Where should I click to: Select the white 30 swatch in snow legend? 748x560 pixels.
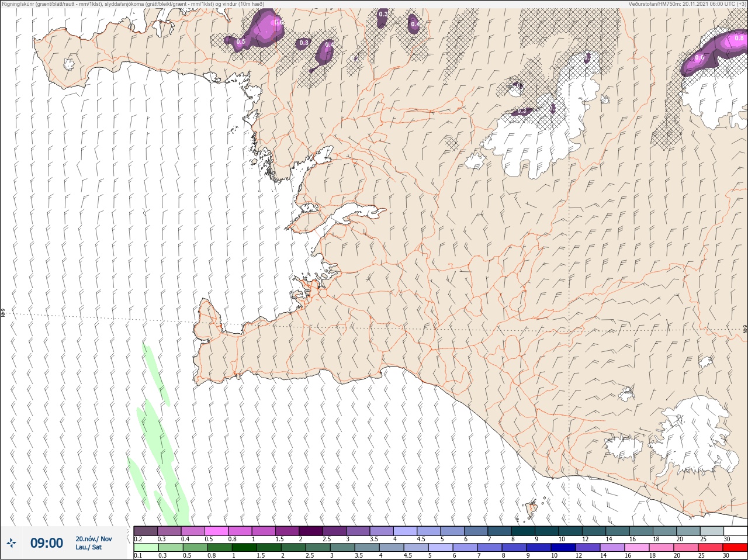[736, 531]
